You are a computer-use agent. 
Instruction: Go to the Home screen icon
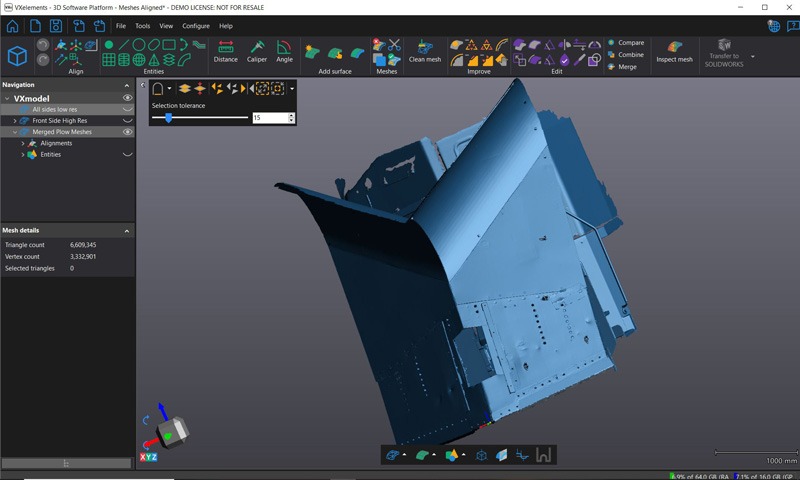pyautogui.click(x=12, y=25)
